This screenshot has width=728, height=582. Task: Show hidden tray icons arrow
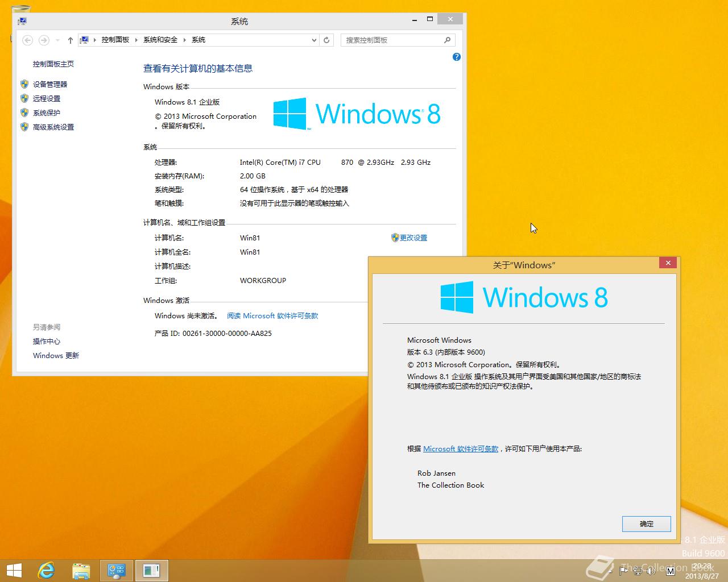coord(610,571)
